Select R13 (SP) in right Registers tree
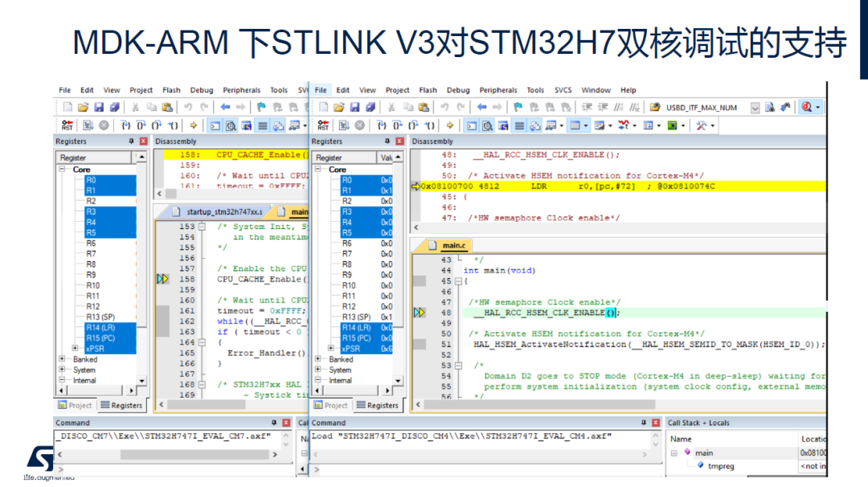 point(356,317)
